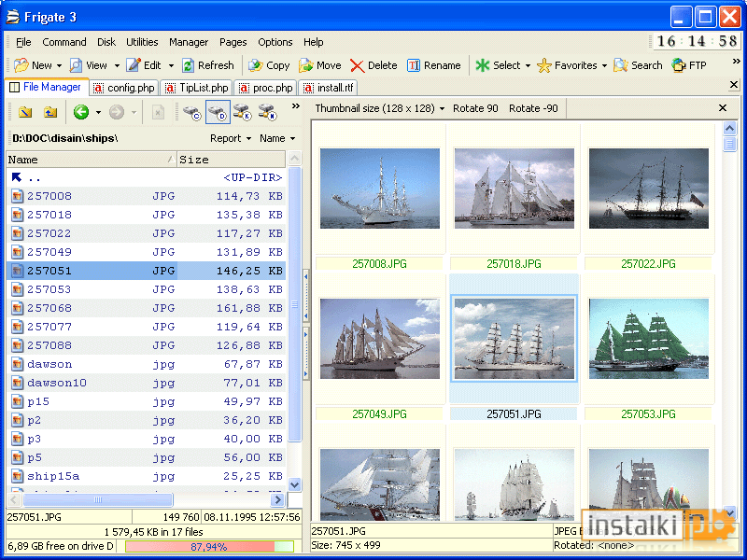Click the green Back arrow icon

point(81,112)
